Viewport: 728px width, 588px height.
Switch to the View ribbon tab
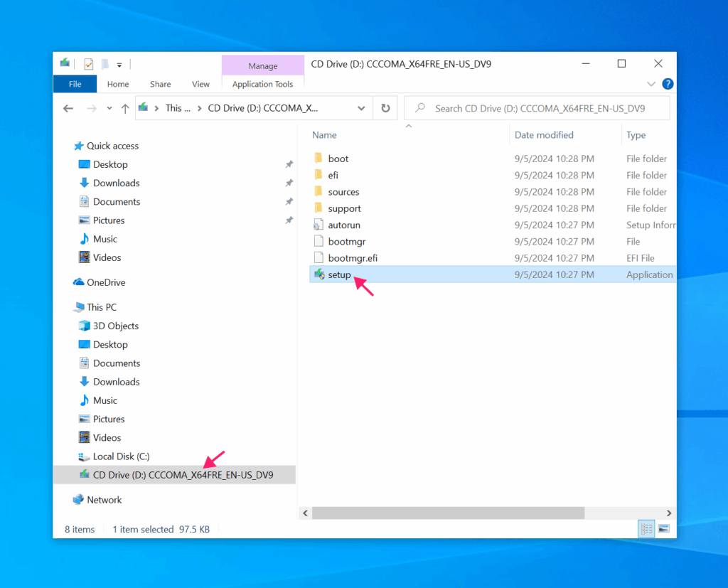tap(200, 84)
